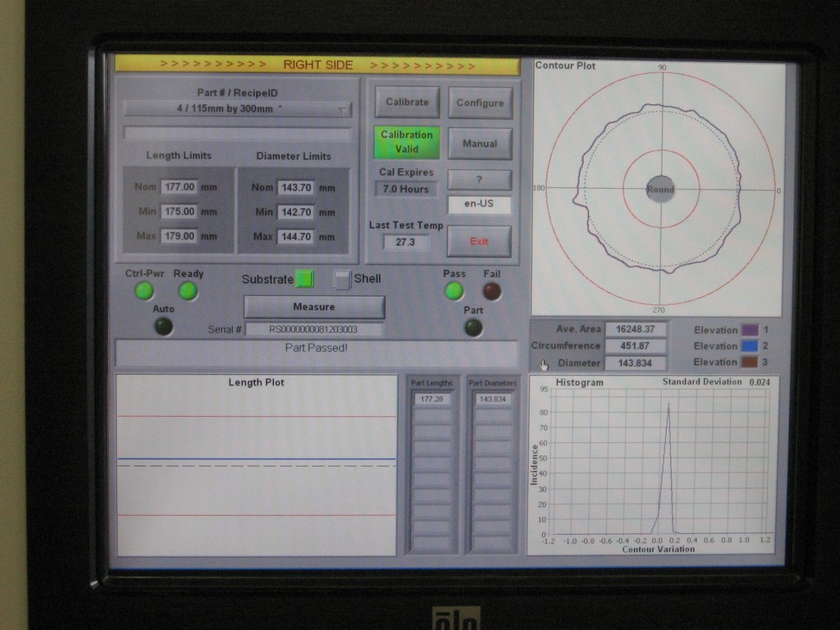Viewport: 840px width, 630px height.
Task: Click the Auto mode indicator light
Action: [x=163, y=326]
